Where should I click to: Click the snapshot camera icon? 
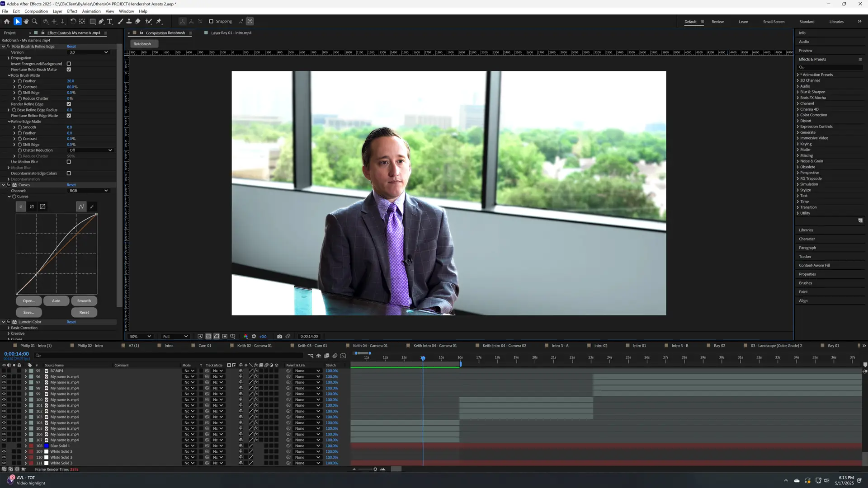(x=279, y=336)
